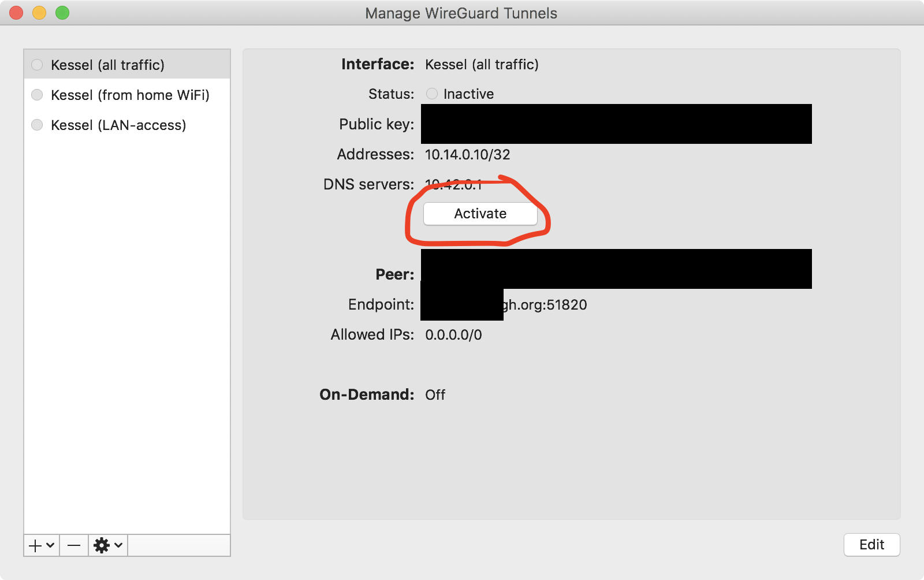This screenshot has width=924, height=580.
Task: Activate the Kessel (all traffic) tunnel
Action: [x=480, y=214]
